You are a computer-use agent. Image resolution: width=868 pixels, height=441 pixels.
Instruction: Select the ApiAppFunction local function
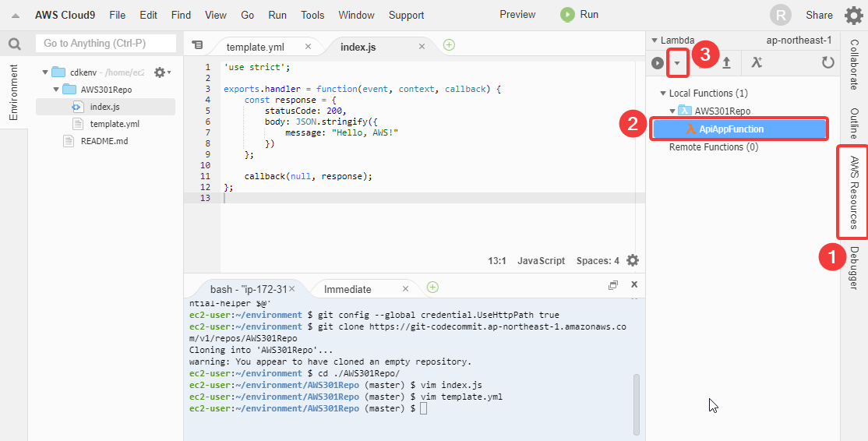point(740,129)
